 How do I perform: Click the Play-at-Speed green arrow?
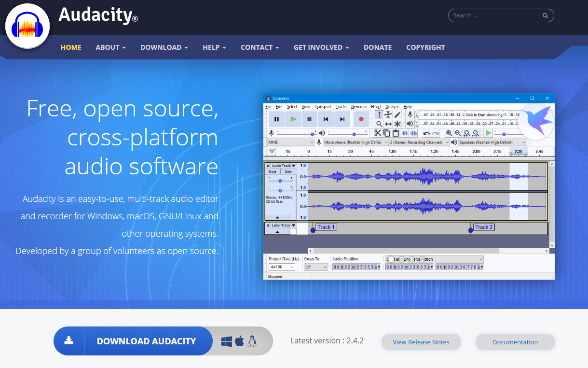(x=489, y=133)
